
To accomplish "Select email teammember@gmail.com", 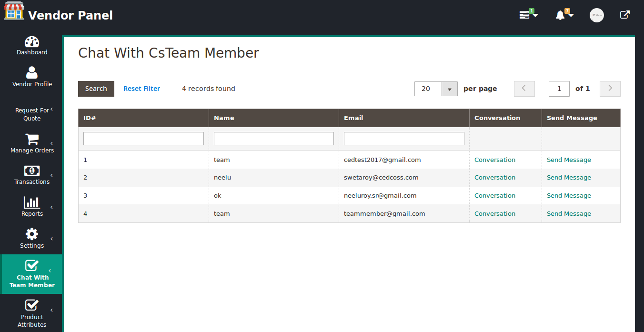I will pos(384,213).
